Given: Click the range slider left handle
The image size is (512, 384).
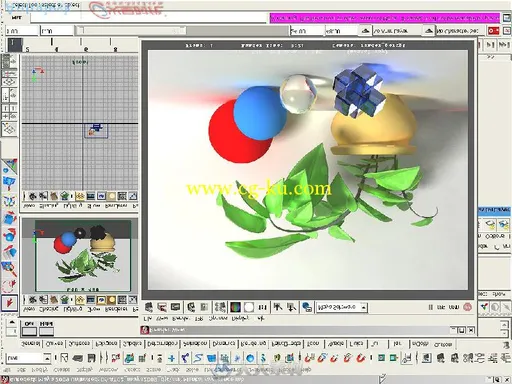Looking at the screenshot, I should point(80,31).
